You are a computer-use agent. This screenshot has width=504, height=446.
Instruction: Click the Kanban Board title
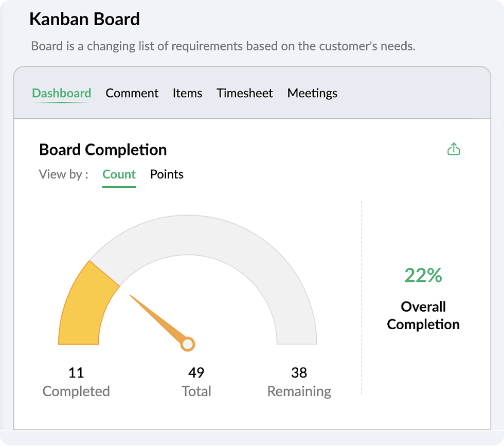pyautogui.click(x=84, y=19)
